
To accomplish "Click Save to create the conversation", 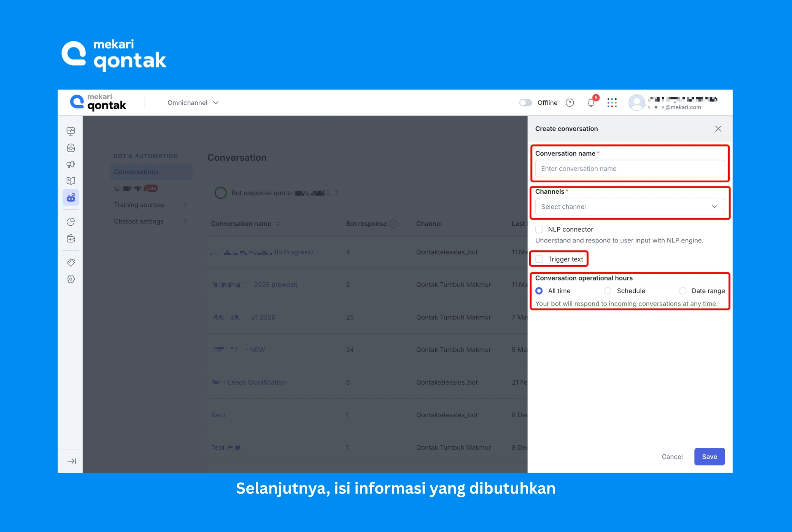I will click(x=709, y=457).
